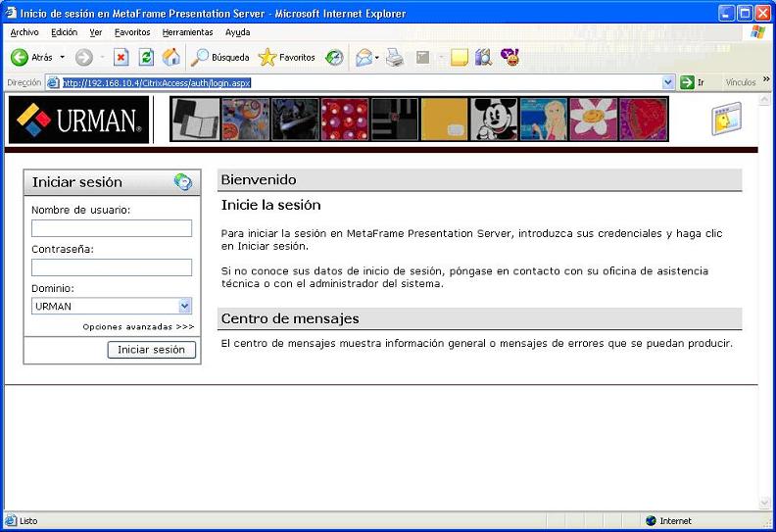Click the purple bubbles banner thumbnail
The image size is (776, 532).
(345, 120)
